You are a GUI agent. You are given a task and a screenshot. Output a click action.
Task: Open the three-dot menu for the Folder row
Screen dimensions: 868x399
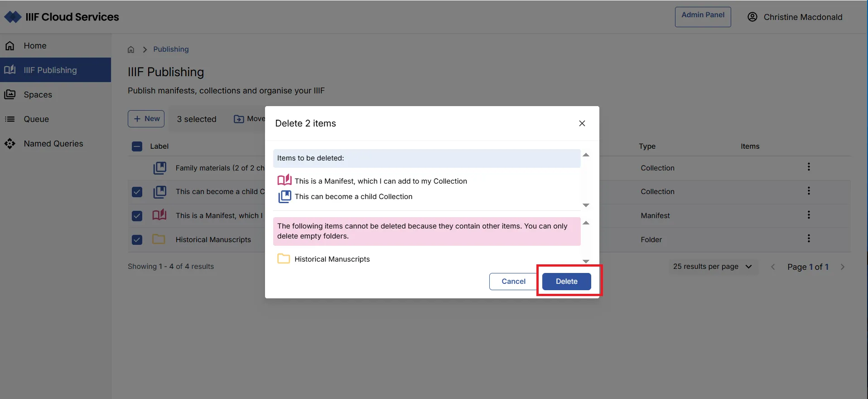click(x=809, y=238)
